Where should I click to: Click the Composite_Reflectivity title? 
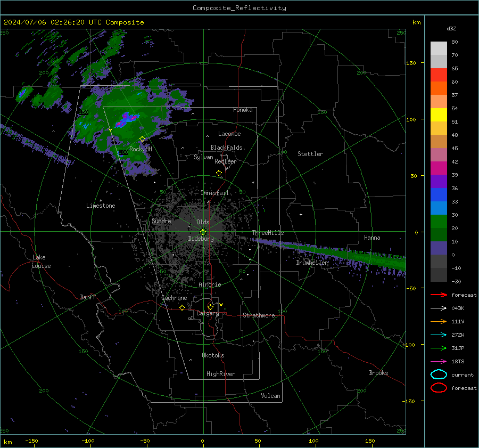pyautogui.click(x=240, y=8)
